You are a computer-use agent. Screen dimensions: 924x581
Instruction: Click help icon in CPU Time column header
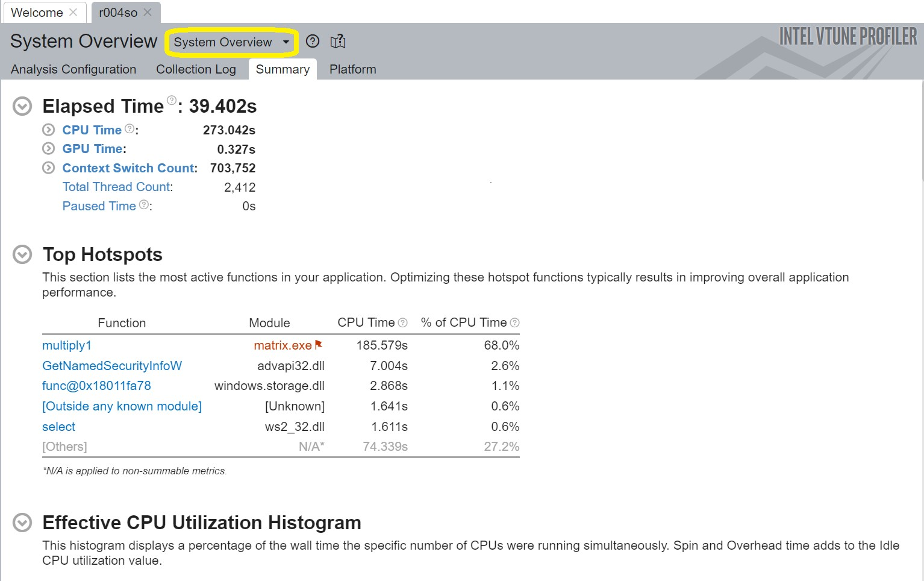(402, 323)
